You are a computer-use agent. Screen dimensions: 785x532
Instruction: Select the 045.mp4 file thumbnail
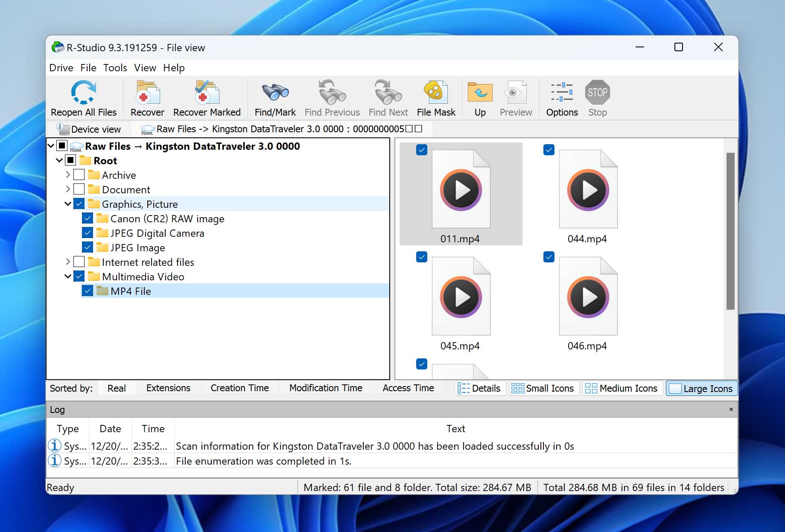coord(461,297)
